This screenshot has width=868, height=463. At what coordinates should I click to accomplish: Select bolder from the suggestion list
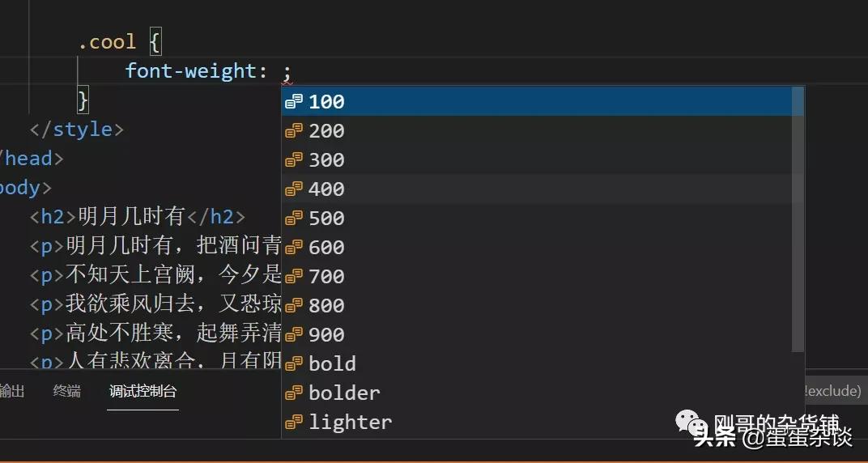344,393
